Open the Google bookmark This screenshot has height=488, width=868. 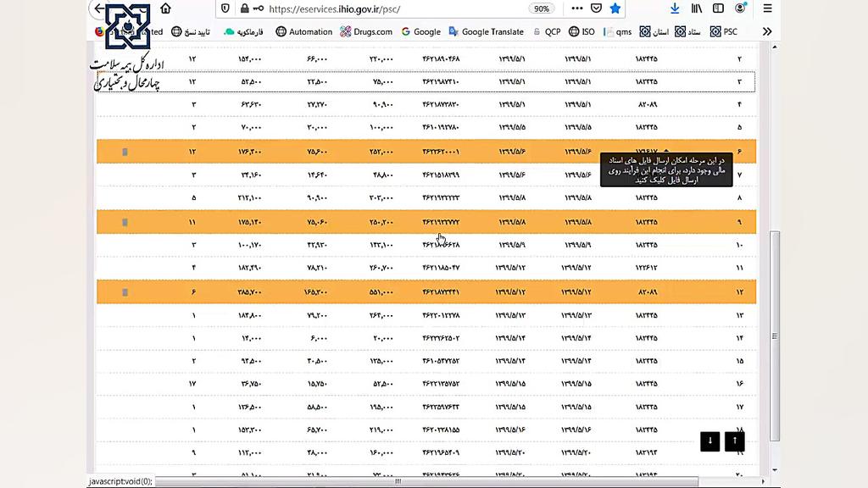421,31
